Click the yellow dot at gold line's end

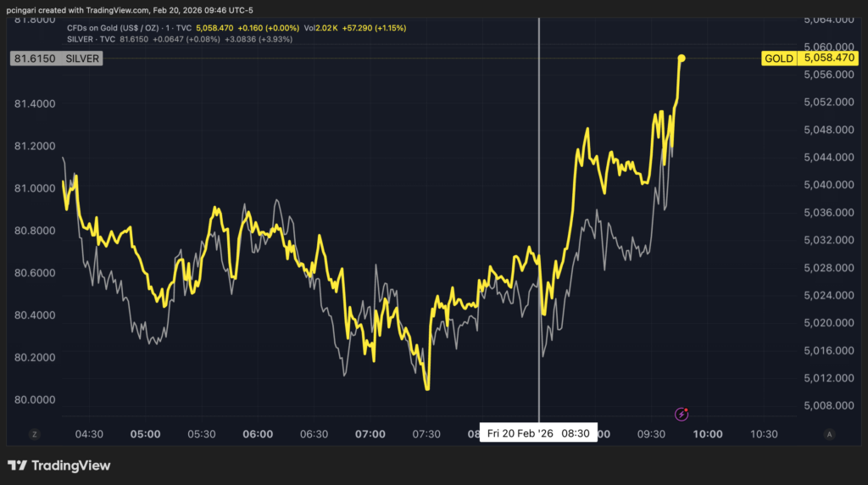click(682, 58)
